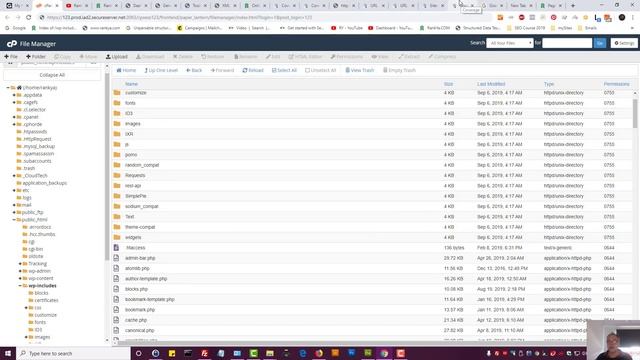Expand the wp-content tree folder
The width and height of the screenshot is (640, 360).
tap(20, 278)
